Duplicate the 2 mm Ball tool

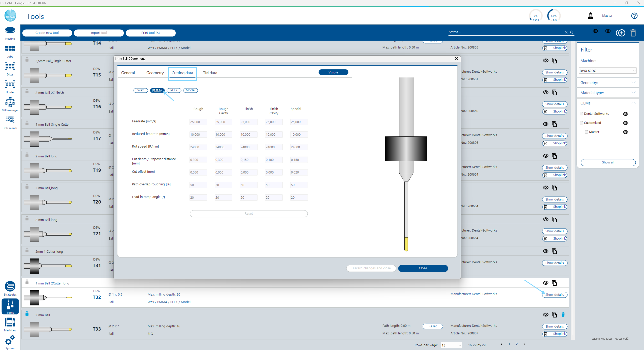[554, 315]
